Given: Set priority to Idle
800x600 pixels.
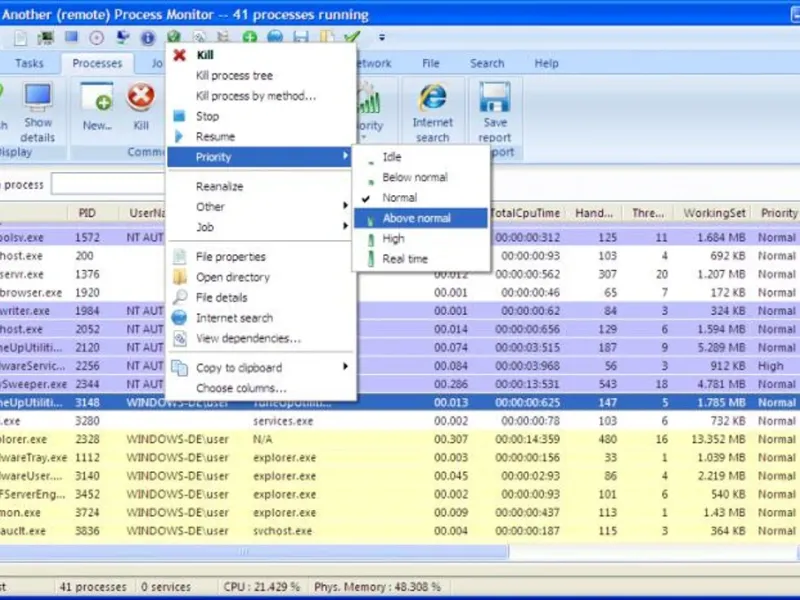Looking at the screenshot, I should (421, 157).
